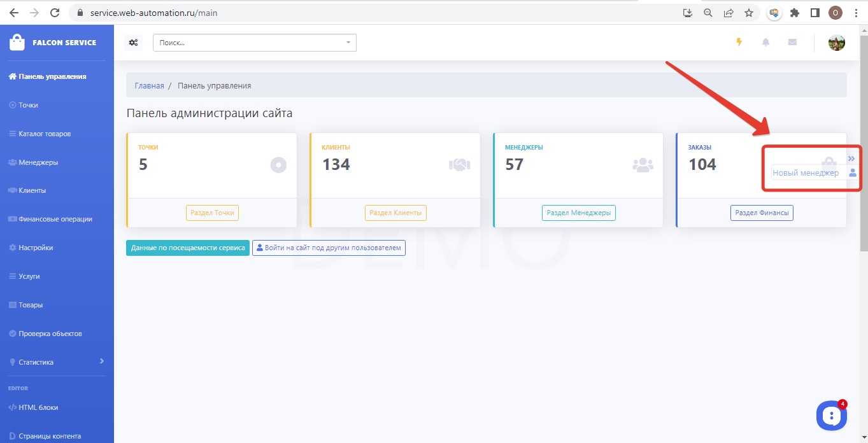Open the Поиск search dropdown
The width and height of the screenshot is (868, 443).
[x=254, y=43]
